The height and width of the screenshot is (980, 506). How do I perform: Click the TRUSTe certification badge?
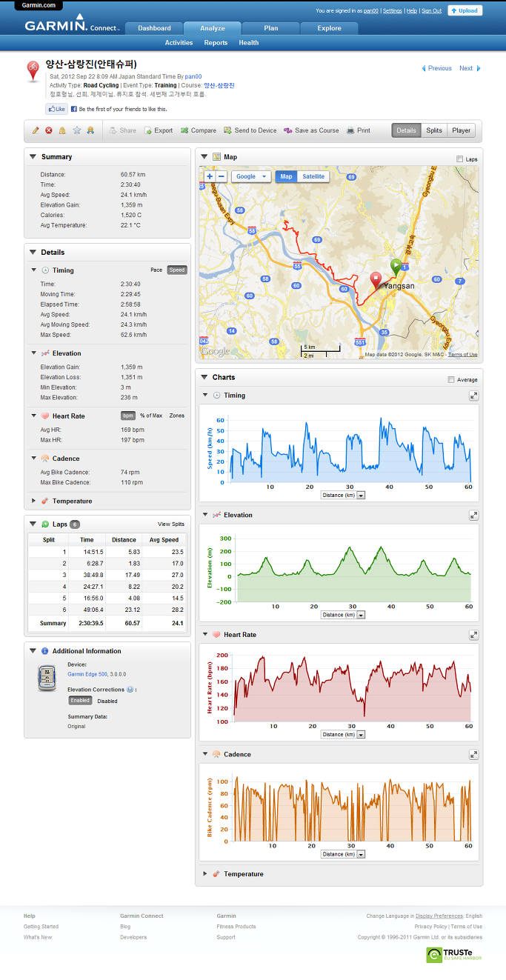[454, 955]
